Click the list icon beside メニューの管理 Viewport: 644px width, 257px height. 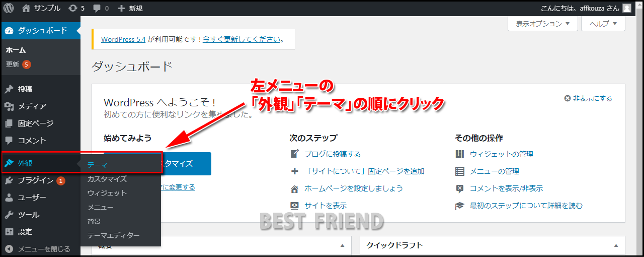click(459, 171)
